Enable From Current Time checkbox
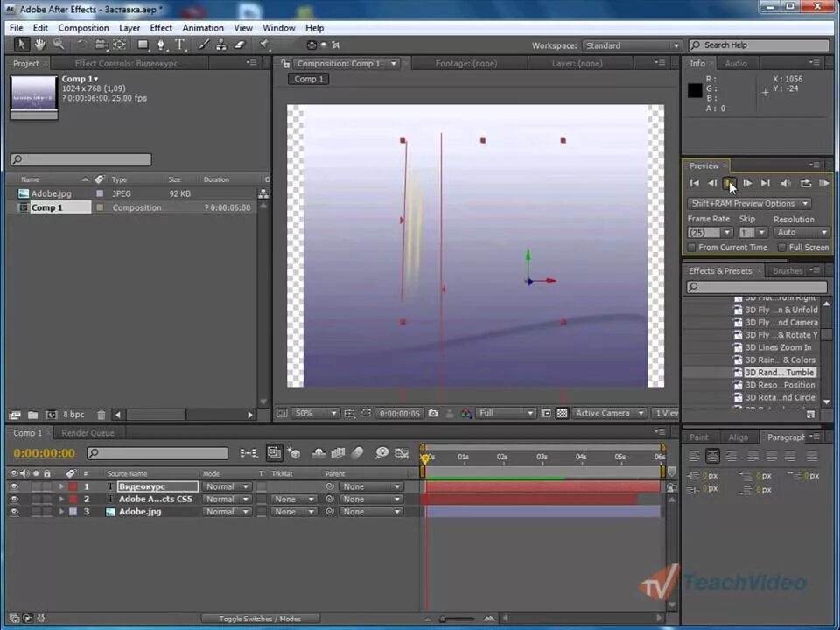The height and width of the screenshot is (630, 840). click(691, 248)
